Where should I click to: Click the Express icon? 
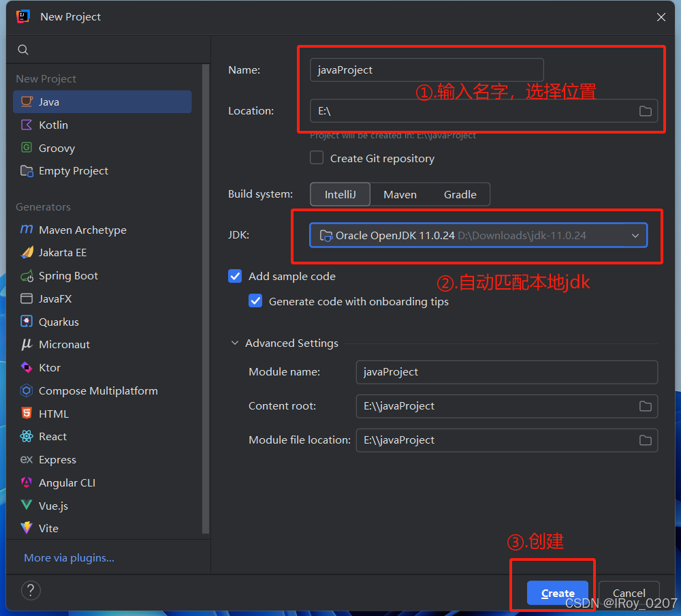coord(27,459)
